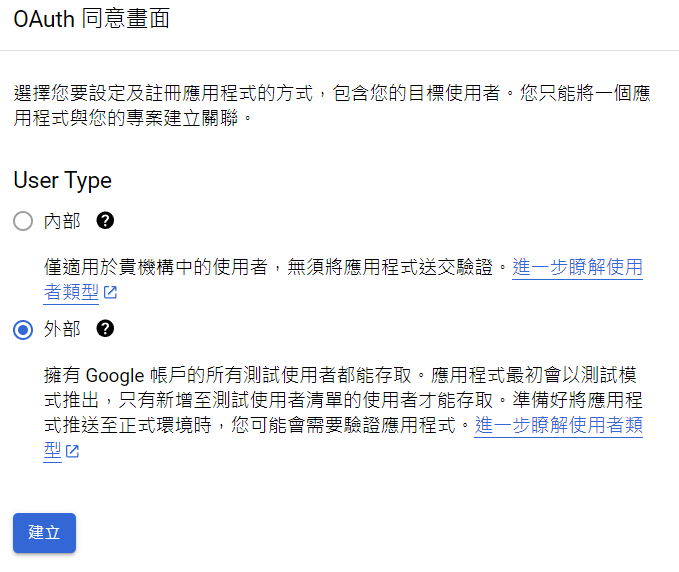This screenshot has width=679, height=572.
Task: Click the User Type section heading
Action: point(63,181)
